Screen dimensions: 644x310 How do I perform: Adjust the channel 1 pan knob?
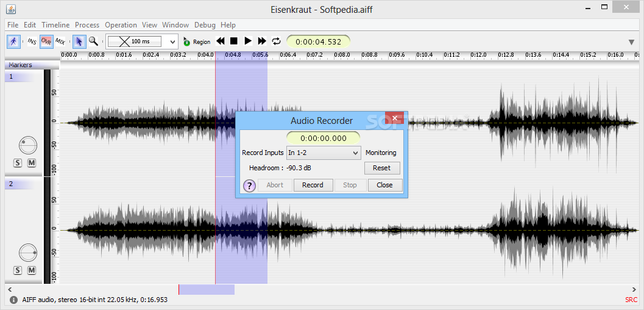pos(28,145)
